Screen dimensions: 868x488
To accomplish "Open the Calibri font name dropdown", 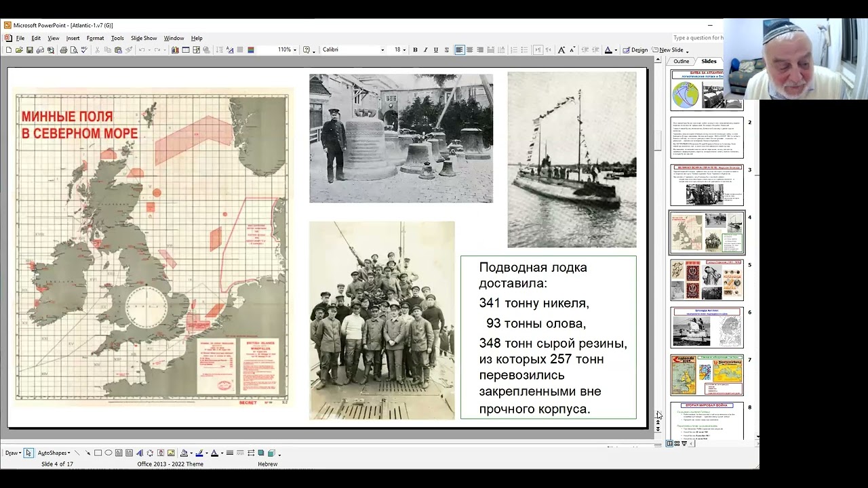I will [x=353, y=49].
